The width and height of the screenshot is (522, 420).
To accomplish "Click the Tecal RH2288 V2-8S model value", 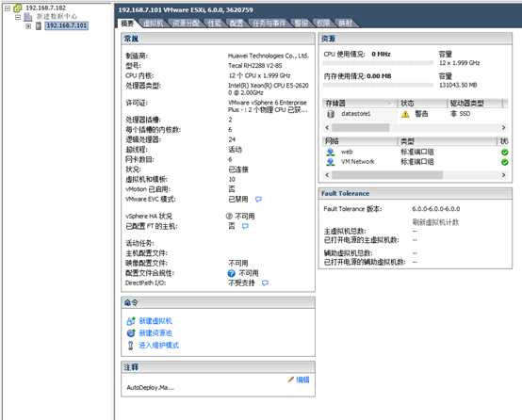I will [255, 66].
